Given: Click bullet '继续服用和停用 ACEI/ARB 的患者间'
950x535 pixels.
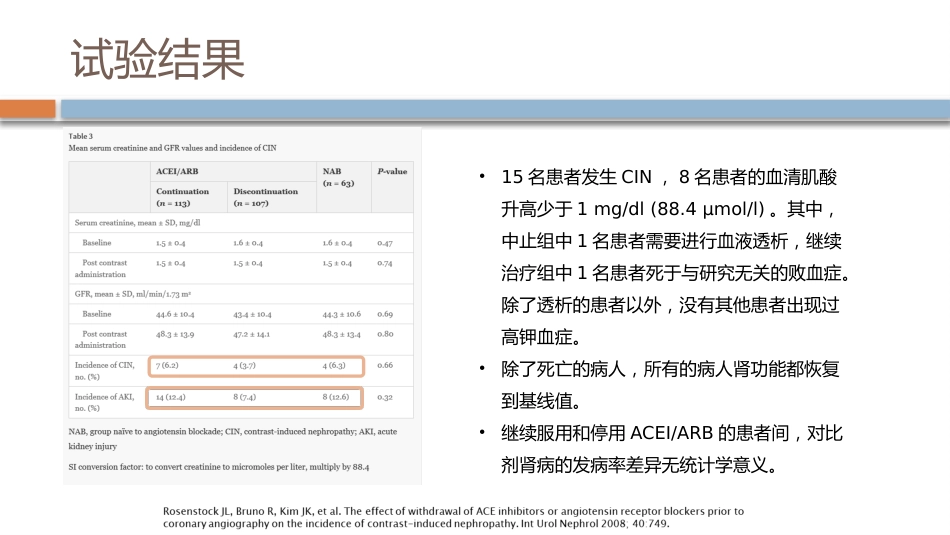Looking at the screenshot, I should 671,433.
